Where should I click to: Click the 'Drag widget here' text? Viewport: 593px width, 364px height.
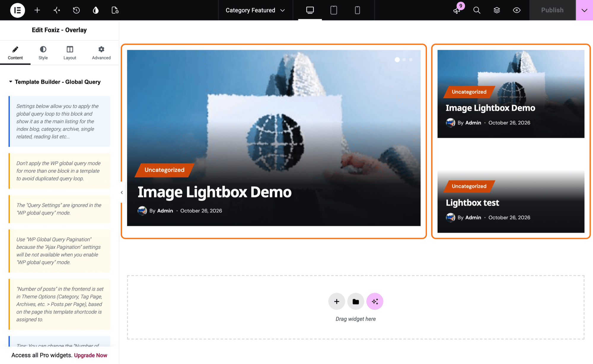356,319
